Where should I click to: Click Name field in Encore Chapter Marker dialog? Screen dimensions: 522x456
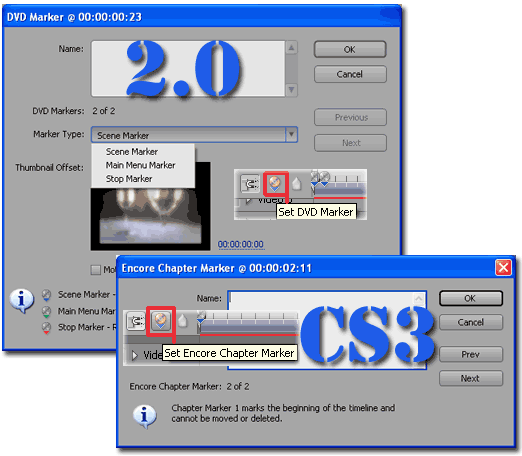[x=327, y=330]
